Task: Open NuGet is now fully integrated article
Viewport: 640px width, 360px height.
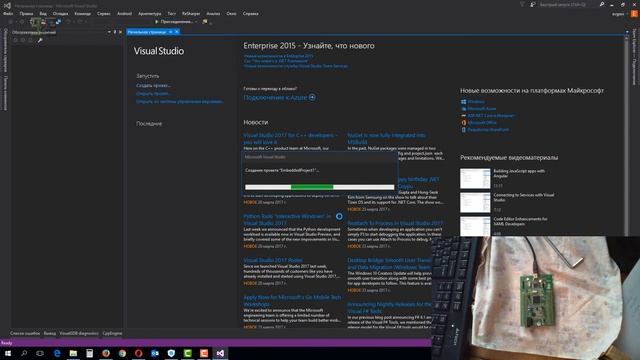Action: click(387, 138)
